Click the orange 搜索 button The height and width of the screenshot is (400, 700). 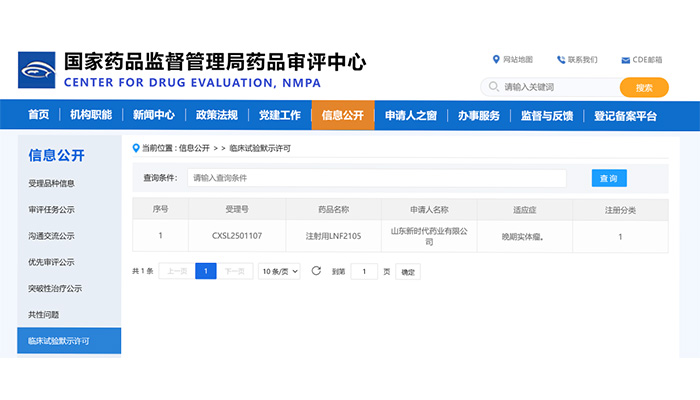644,87
